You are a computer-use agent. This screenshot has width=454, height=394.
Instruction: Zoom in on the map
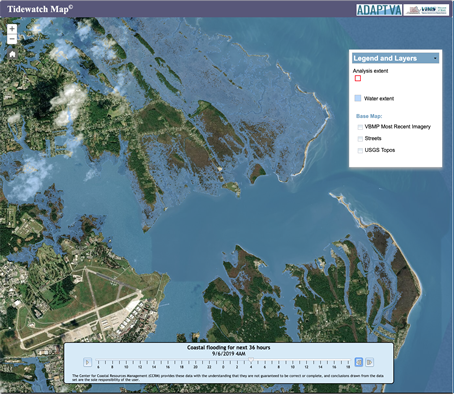click(12, 29)
